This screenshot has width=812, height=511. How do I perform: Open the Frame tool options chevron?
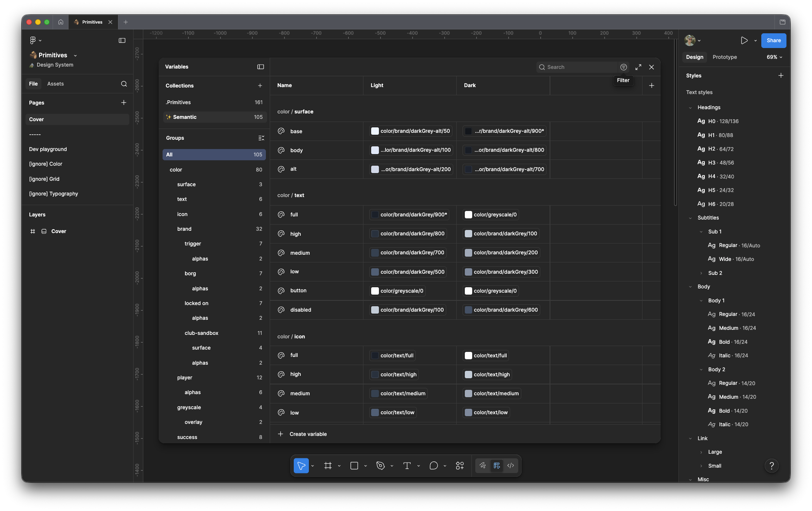coord(339,466)
